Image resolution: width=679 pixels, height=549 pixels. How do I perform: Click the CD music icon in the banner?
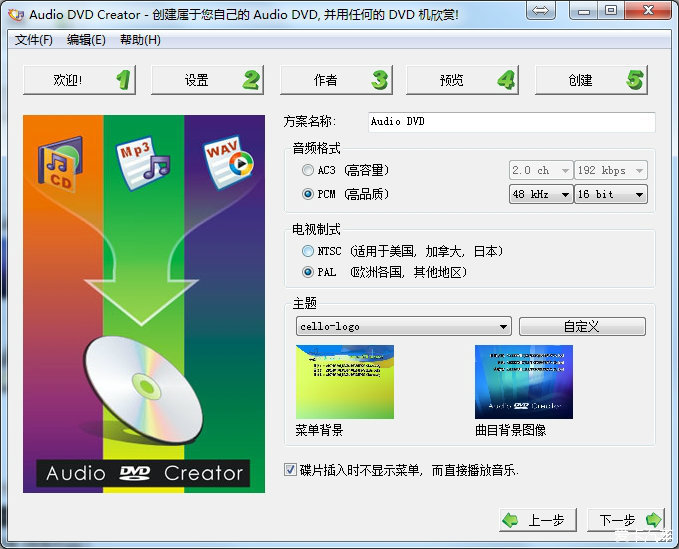(61, 164)
